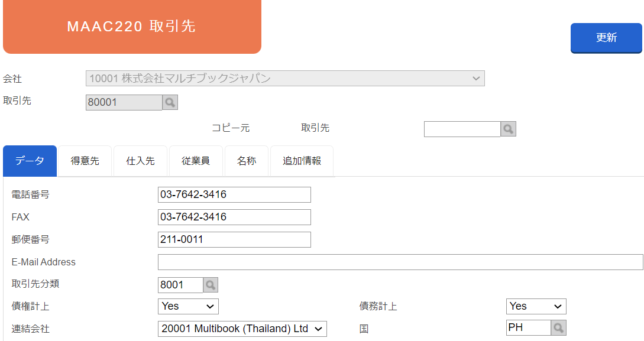Expand the 会社 company dropdown
644x341 pixels.
[x=285, y=79]
